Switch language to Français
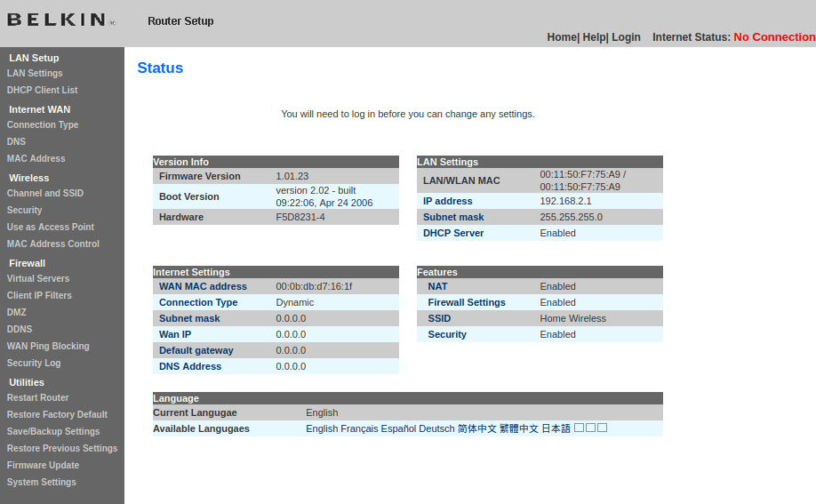Viewport: 816px width, 504px height. 359,428
